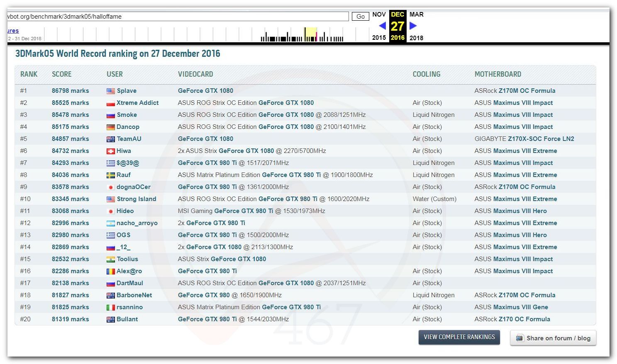Open Splave's user profile link
617x364 pixels.
point(127,91)
